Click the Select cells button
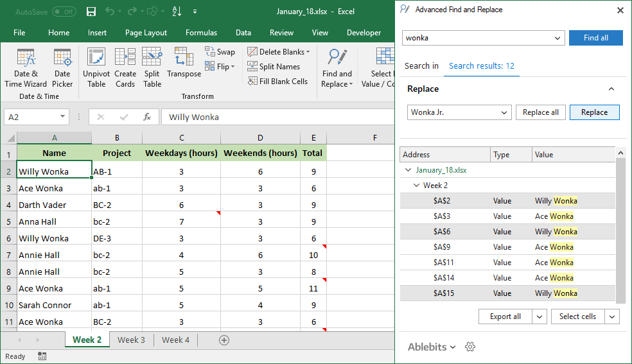632x364 pixels. [x=577, y=316]
